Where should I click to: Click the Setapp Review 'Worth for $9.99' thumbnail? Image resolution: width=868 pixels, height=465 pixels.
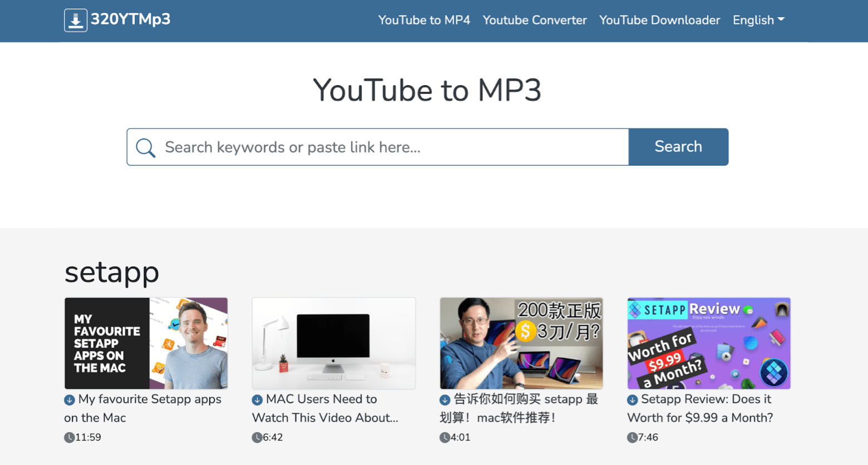(x=708, y=343)
